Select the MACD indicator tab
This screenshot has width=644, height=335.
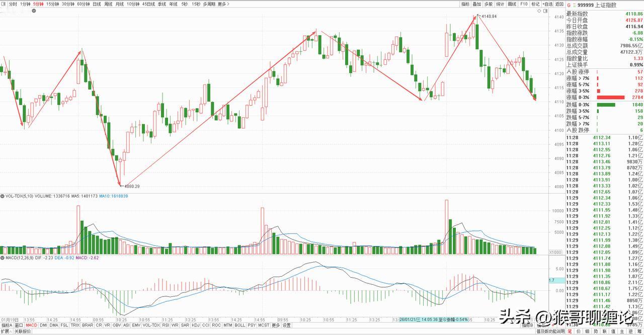point(32,325)
